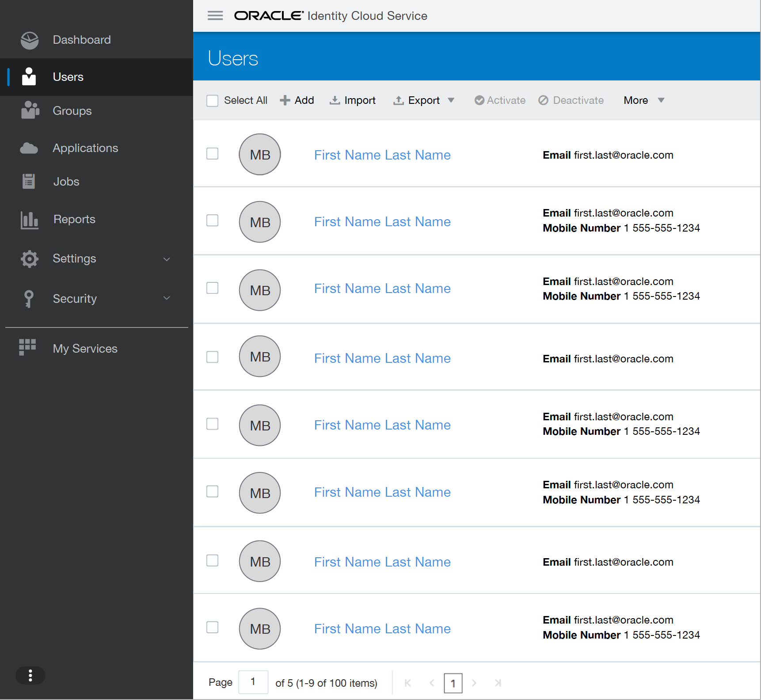Expand the Security chevron in sidebar

[x=167, y=298]
